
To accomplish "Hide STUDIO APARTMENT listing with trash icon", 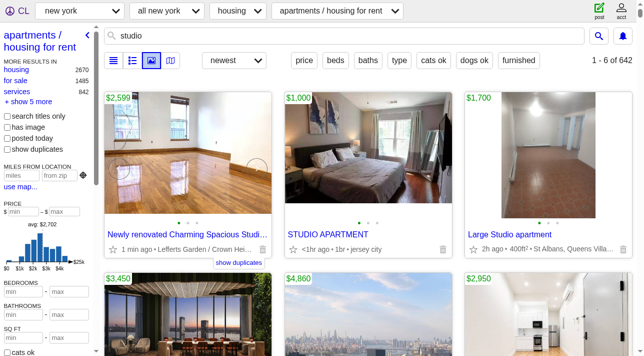I will click(x=443, y=249).
